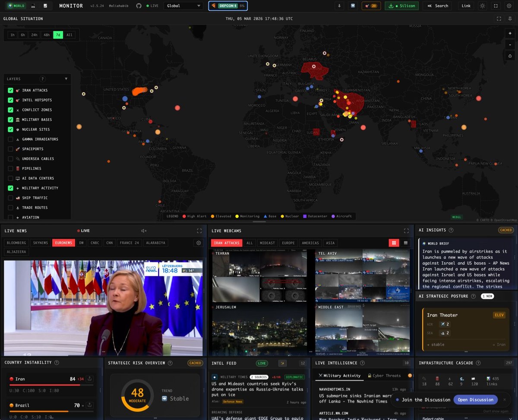Zoom in on the map

[510, 33]
